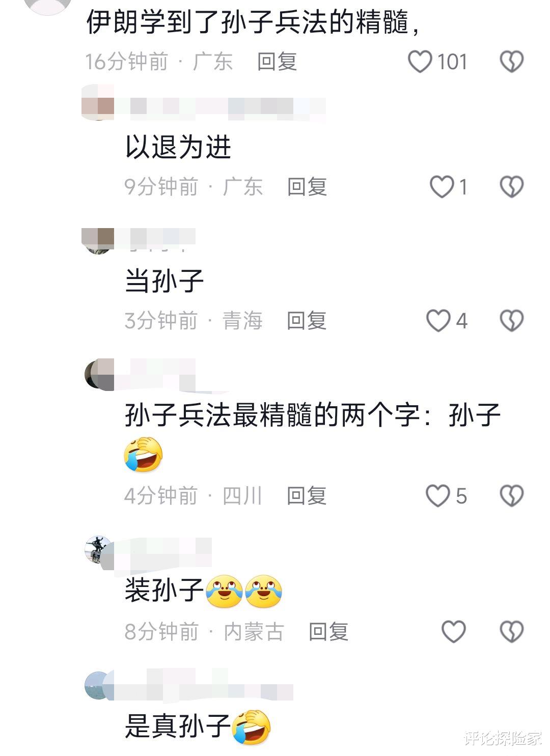The height and width of the screenshot is (756, 550).
Task: Reply to the 3分钟前 青海 comment
Action: click(x=307, y=321)
